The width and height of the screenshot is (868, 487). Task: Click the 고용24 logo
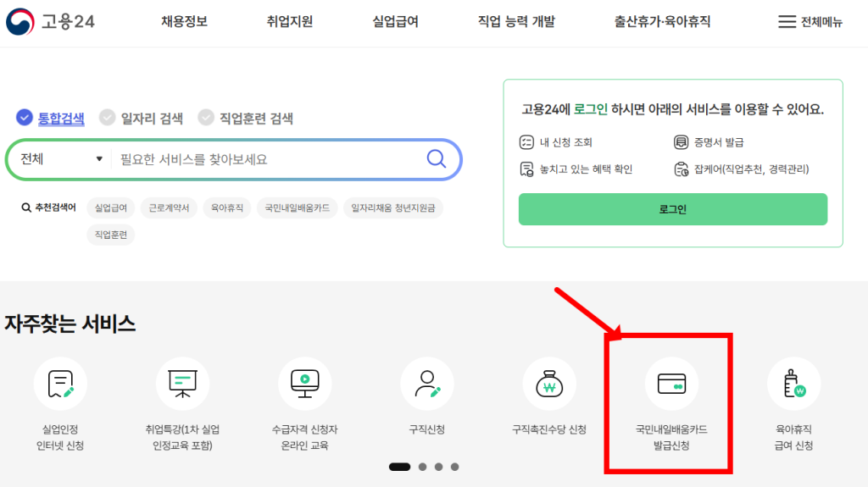[x=52, y=22]
